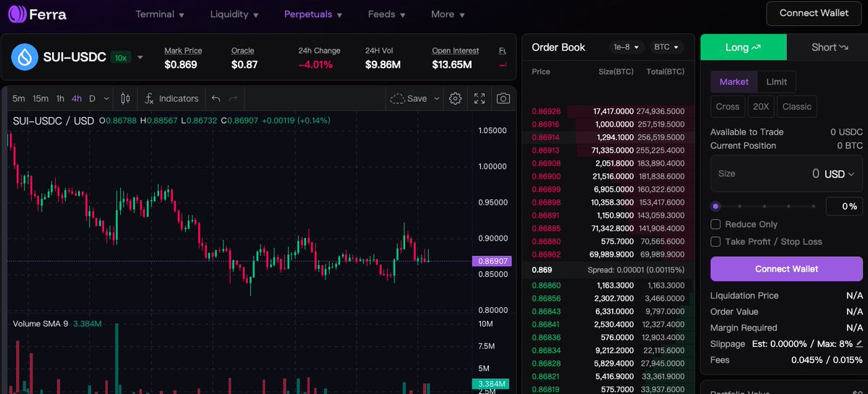This screenshot has width=868, height=394.
Task: Click the 0.86907 current price tag
Action: coord(492,261)
